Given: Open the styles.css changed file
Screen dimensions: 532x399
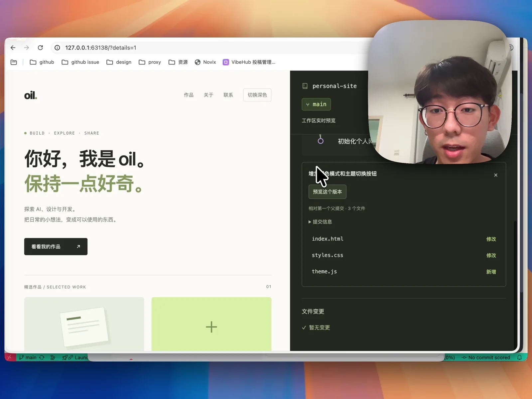Looking at the screenshot, I should point(404,255).
